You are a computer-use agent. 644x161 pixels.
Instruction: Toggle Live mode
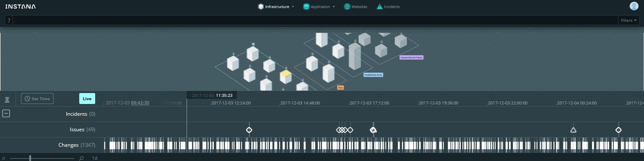pyautogui.click(x=87, y=99)
